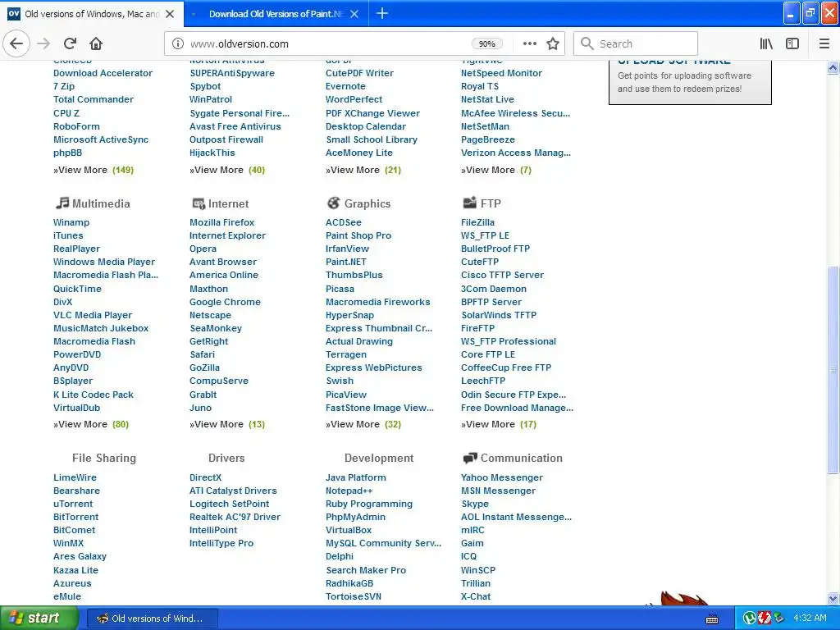Open the NetSpeed Monitor link
The image size is (840, 630).
click(x=501, y=73)
